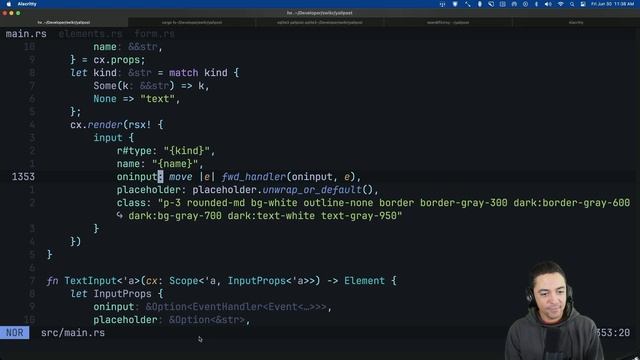Open the Apple menu
The image size is (640, 360).
pyautogui.click(x=9, y=4)
